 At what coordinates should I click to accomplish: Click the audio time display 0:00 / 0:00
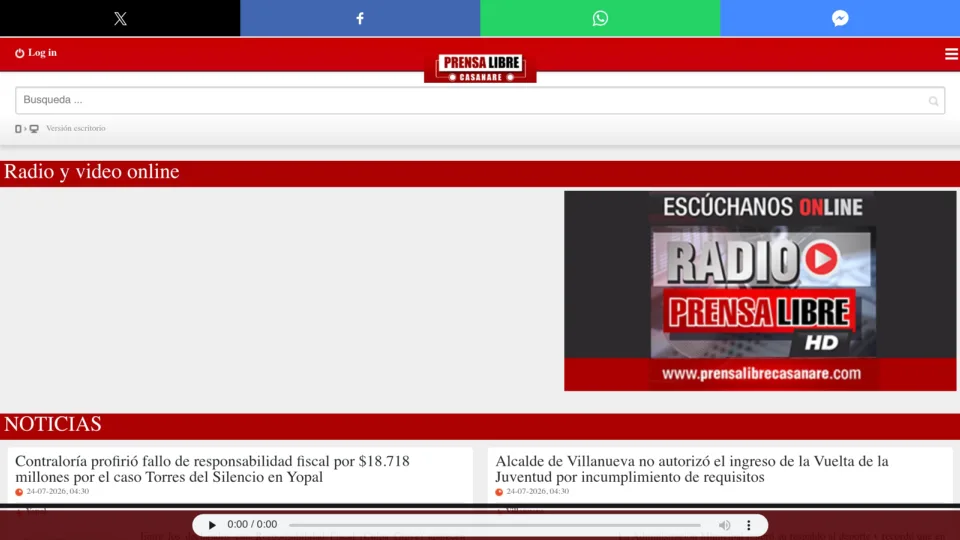pos(252,525)
